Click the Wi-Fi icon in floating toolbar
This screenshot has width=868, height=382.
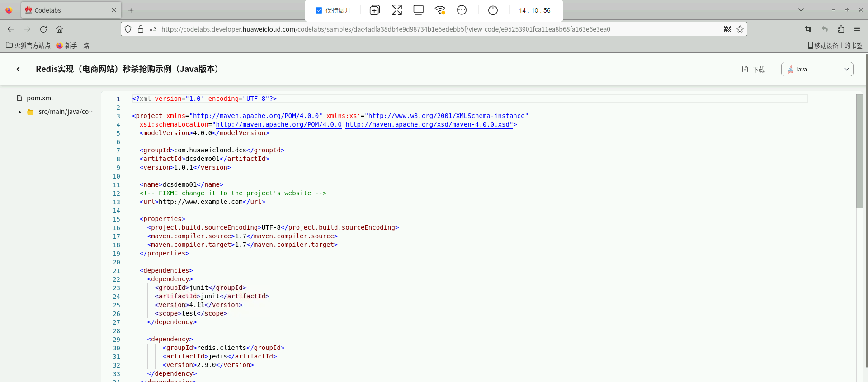pos(440,10)
